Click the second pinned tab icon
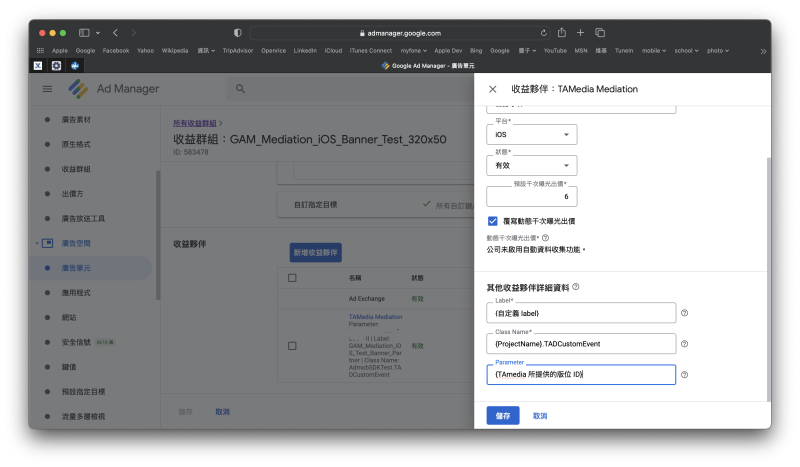 (x=56, y=65)
